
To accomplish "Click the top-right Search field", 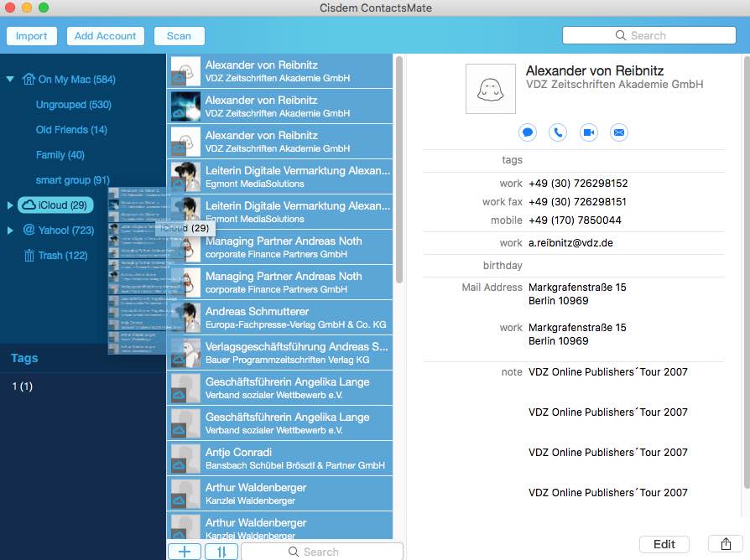I will pos(648,35).
